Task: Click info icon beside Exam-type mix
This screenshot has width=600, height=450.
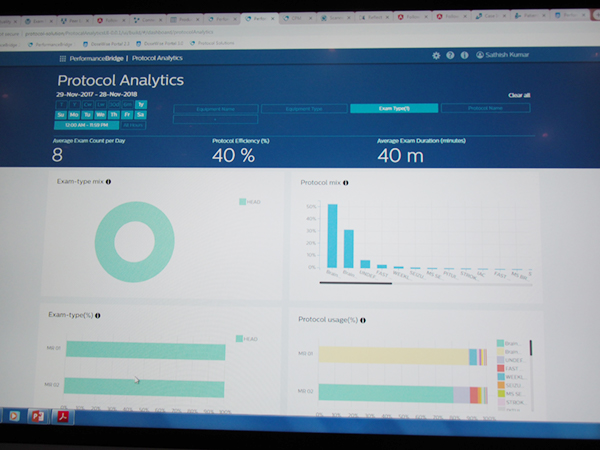Action: point(108,181)
